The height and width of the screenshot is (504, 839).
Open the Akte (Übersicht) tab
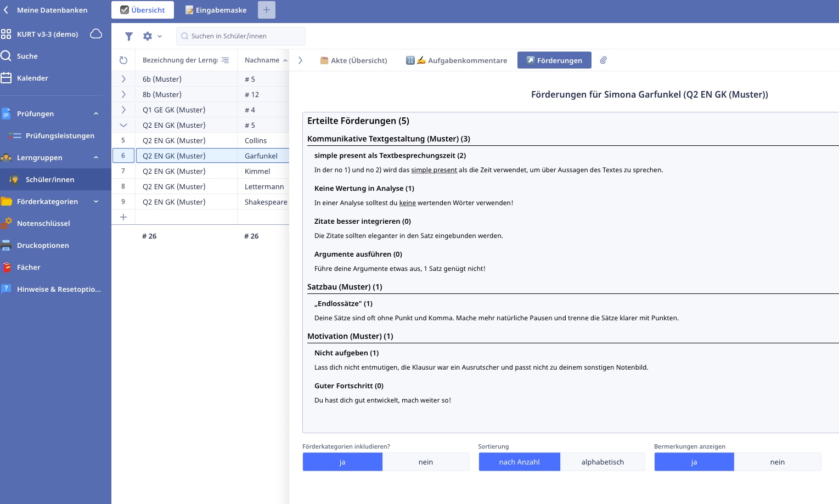(353, 60)
